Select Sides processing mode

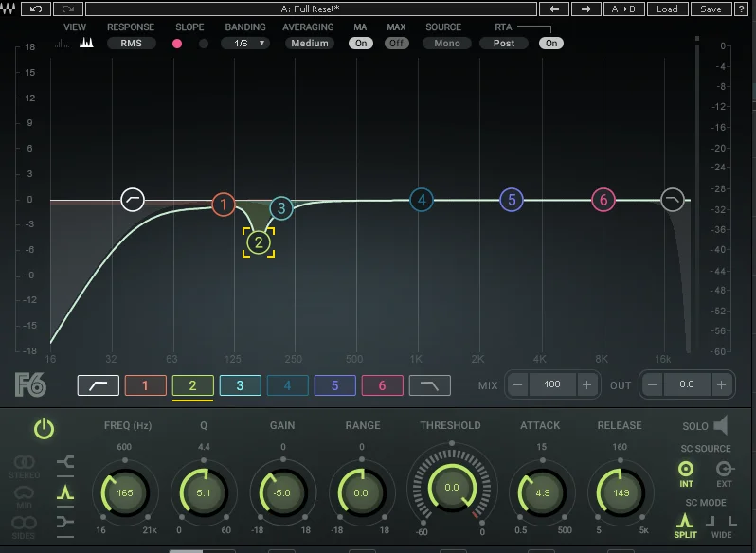tap(24, 527)
